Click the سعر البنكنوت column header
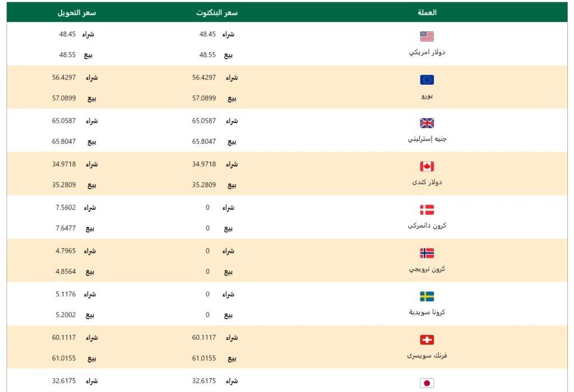Image resolution: width=574 pixels, height=392 pixels. pos(217,12)
